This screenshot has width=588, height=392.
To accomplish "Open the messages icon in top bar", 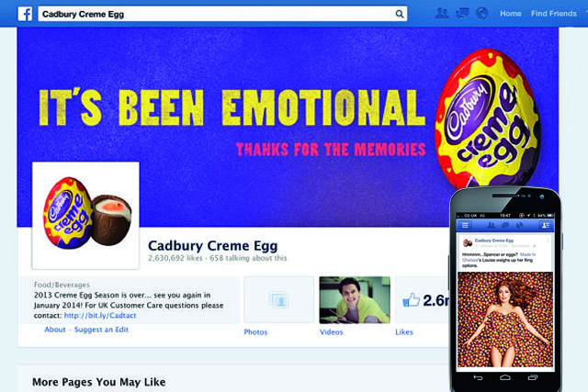I will coord(462,14).
